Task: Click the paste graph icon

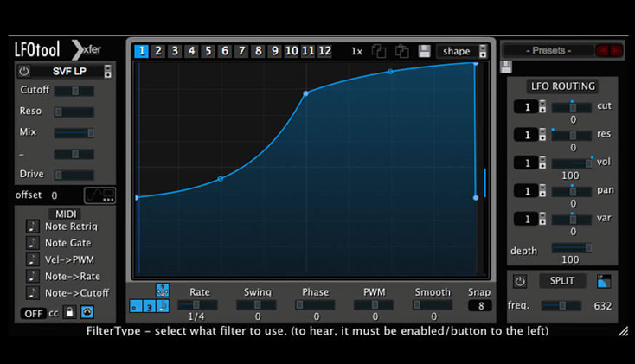Action: [401, 51]
